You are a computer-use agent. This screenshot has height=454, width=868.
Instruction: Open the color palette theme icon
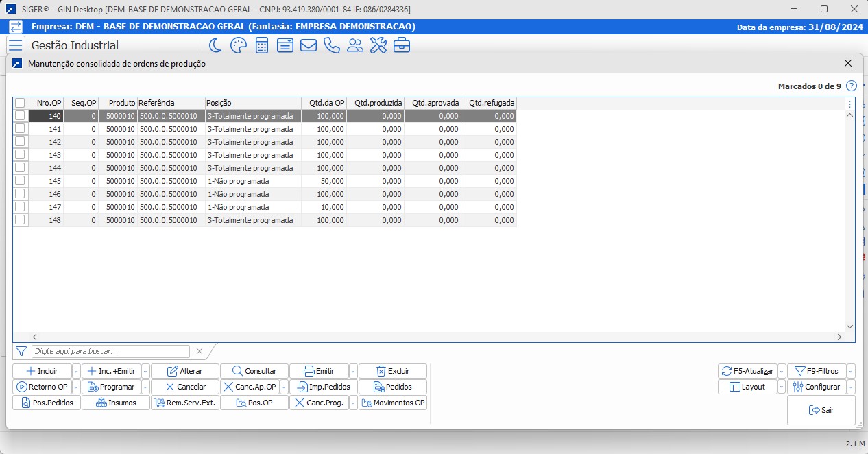(x=238, y=45)
